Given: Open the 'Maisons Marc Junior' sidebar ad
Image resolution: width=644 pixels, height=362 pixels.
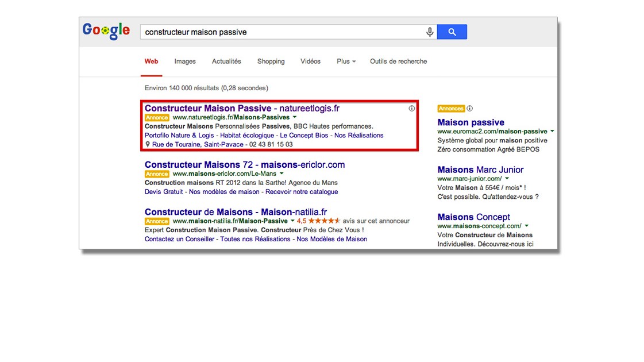Looking at the screenshot, I should [480, 170].
